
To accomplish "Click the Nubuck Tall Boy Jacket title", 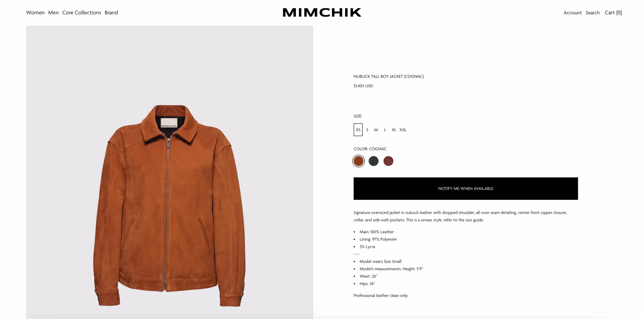I will click(x=389, y=76).
